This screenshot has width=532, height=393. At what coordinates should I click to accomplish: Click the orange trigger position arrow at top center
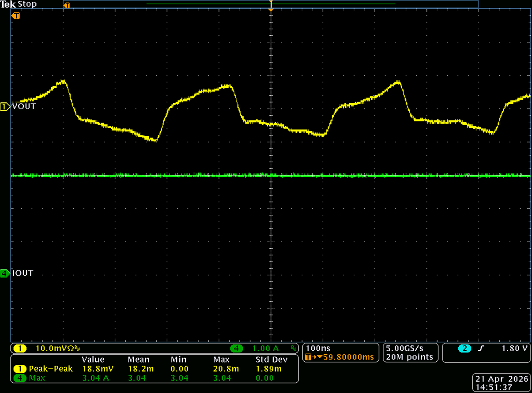point(271,9)
